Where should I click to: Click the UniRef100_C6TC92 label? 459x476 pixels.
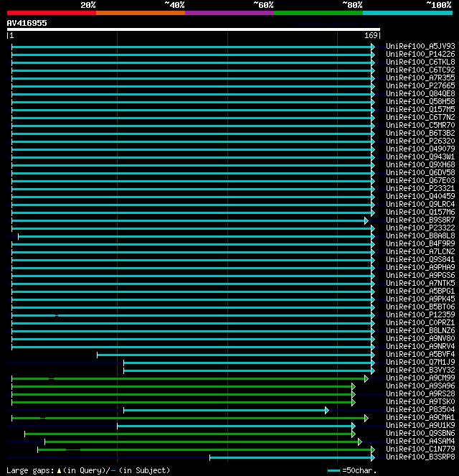point(420,70)
